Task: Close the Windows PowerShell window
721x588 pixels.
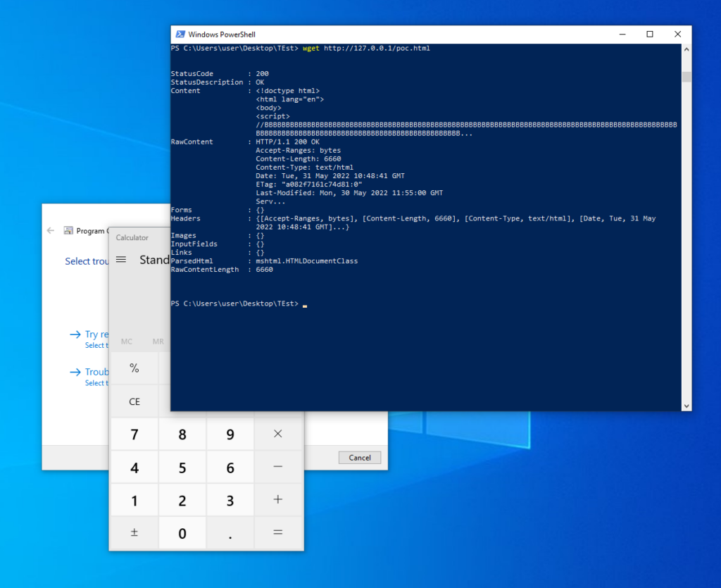Action: coord(677,35)
